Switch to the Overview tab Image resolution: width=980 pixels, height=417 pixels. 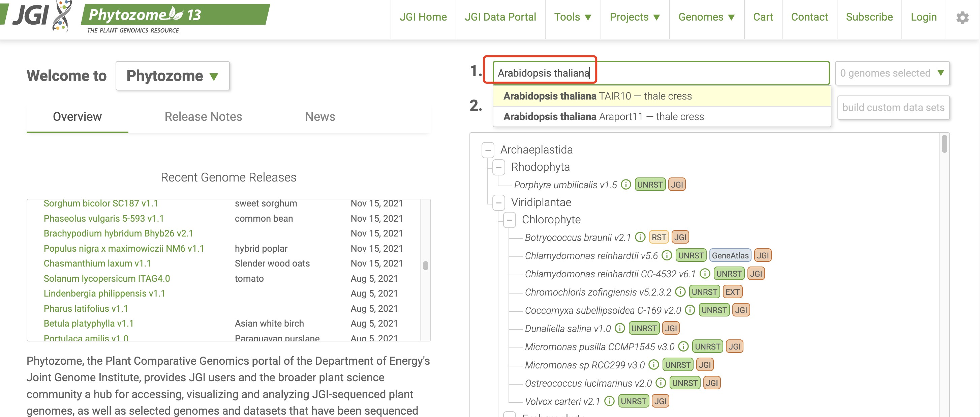point(77,117)
